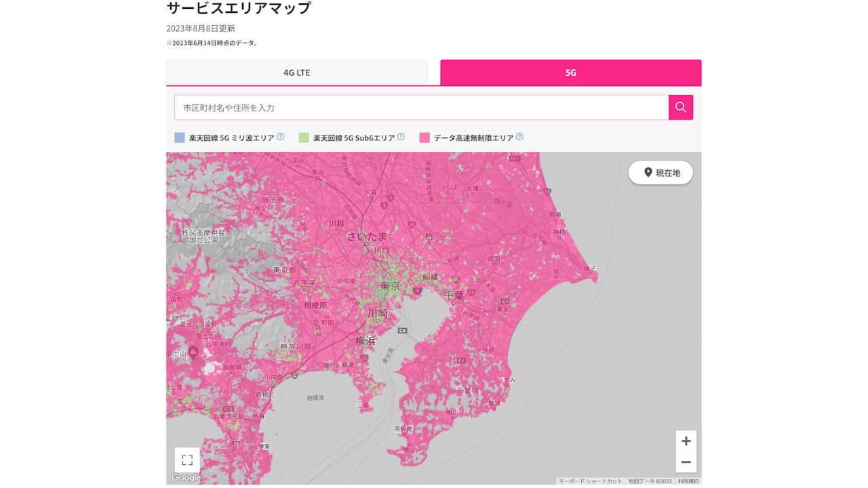Zoom in using the plus icon

point(686,441)
